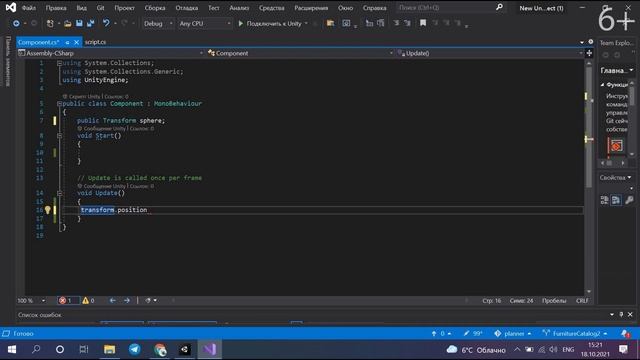The width and height of the screenshot is (640, 360).
Task: Close the Component.cs tab
Action: [76, 42]
